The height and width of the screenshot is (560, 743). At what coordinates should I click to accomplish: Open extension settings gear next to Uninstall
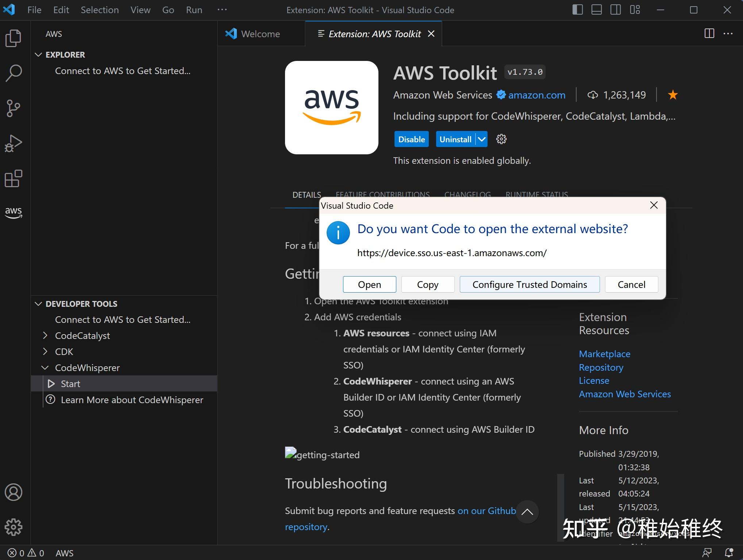[501, 139]
